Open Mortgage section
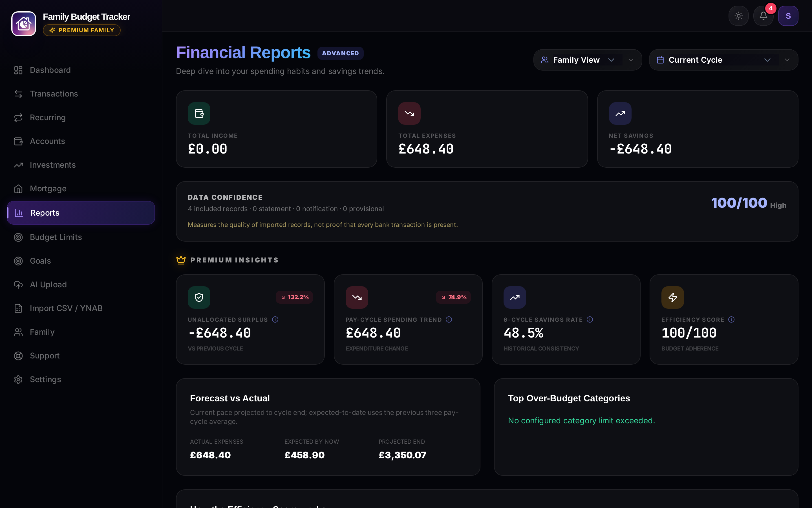Viewport: 812px width, 508px height. click(x=81, y=189)
